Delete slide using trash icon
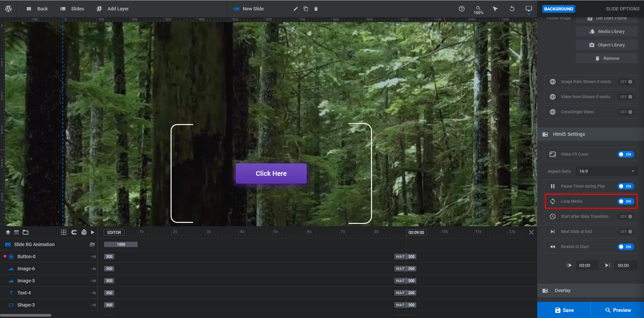 coord(316,9)
